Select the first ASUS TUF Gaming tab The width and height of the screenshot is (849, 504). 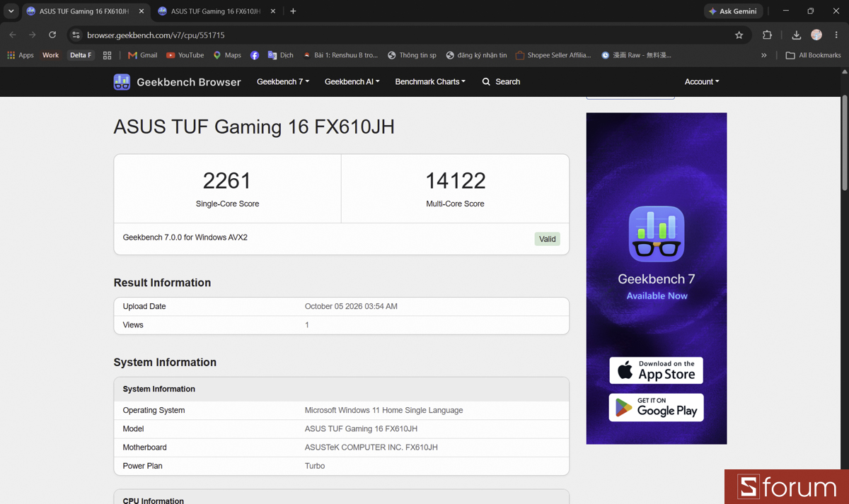84,11
